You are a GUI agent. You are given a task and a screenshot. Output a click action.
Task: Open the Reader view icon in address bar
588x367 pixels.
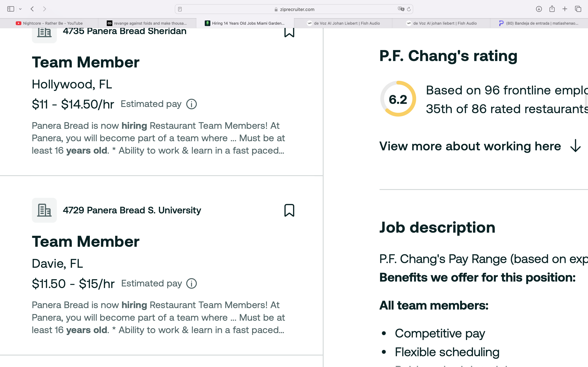pyautogui.click(x=180, y=9)
